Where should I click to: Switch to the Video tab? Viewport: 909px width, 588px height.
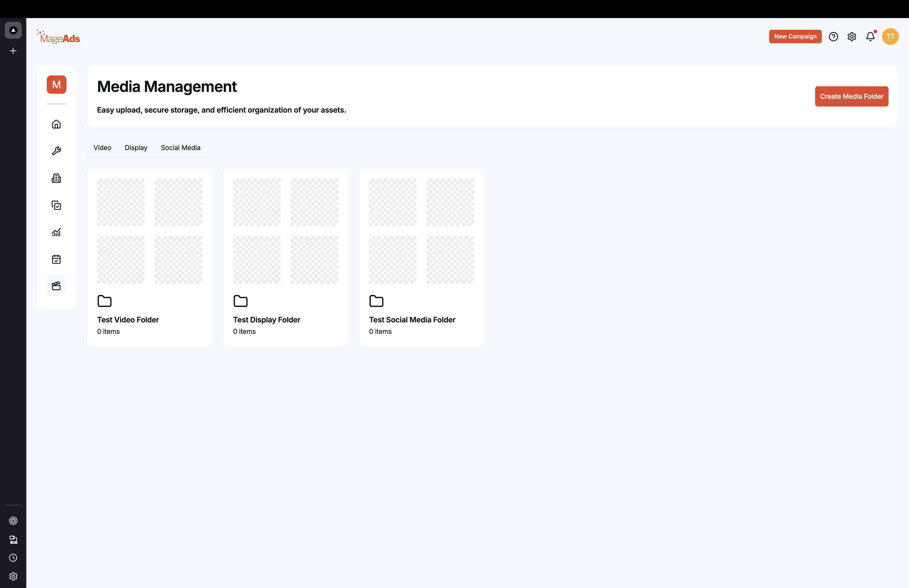pyautogui.click(x=102, y=148)
